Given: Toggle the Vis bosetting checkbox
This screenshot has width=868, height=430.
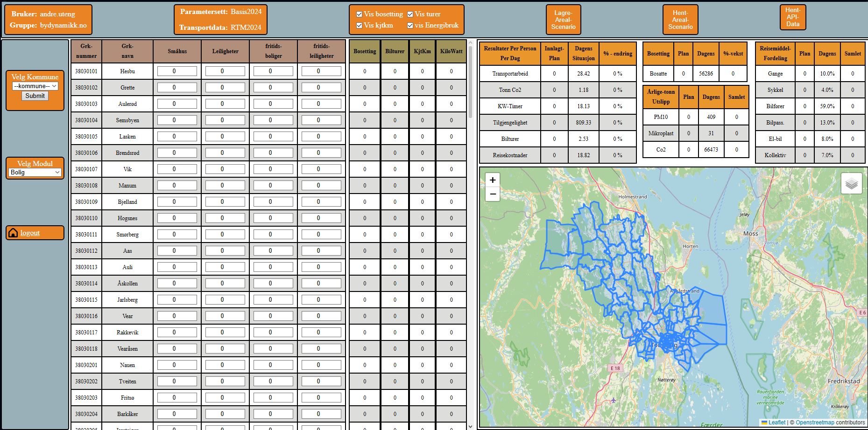Looking at the screenshot, I should 359,14.
